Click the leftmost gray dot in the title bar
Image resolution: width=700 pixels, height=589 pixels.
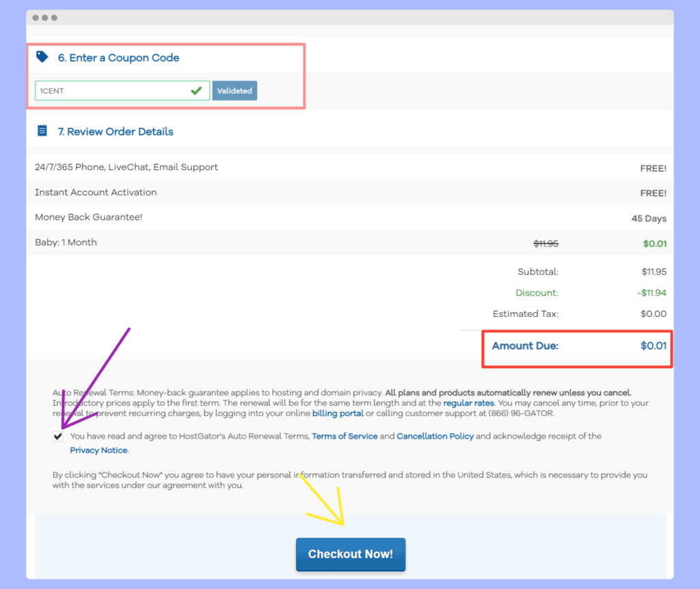[x=36, y=17]
